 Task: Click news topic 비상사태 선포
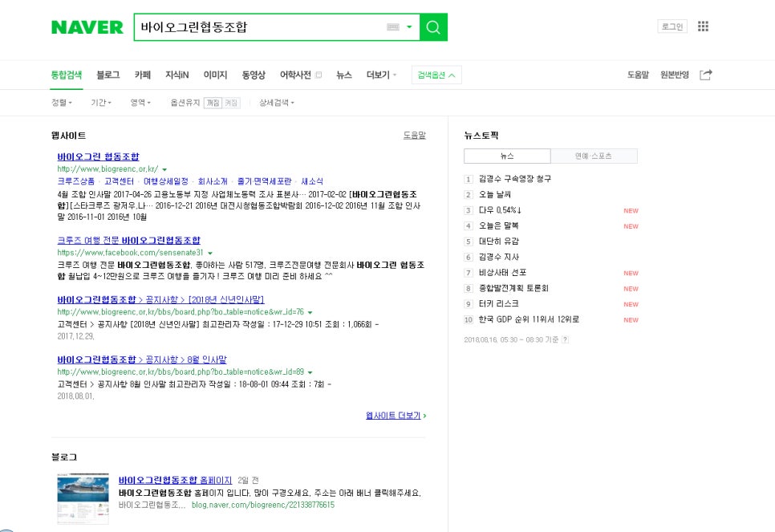click(502, 273)
